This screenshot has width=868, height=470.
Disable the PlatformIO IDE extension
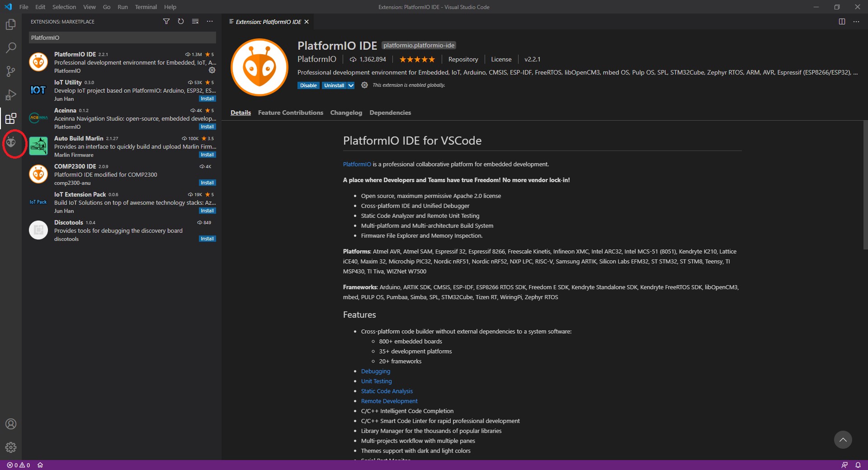[x=308, y=85]
